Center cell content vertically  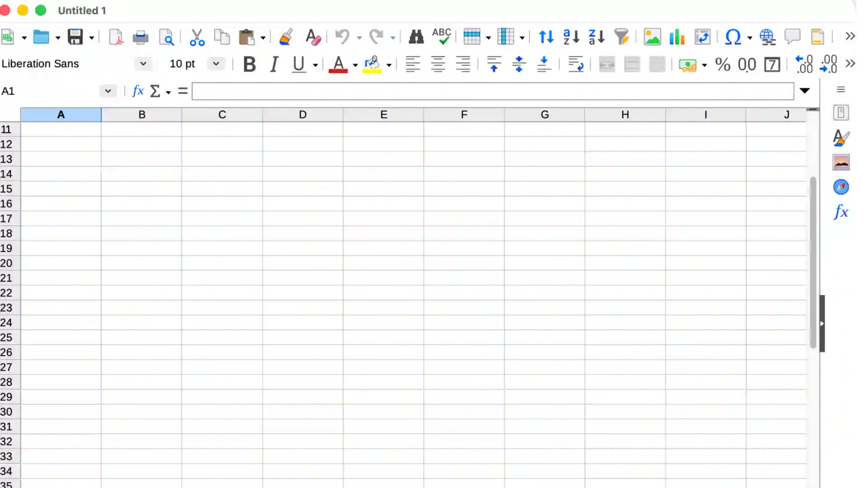tap(519, 64)
